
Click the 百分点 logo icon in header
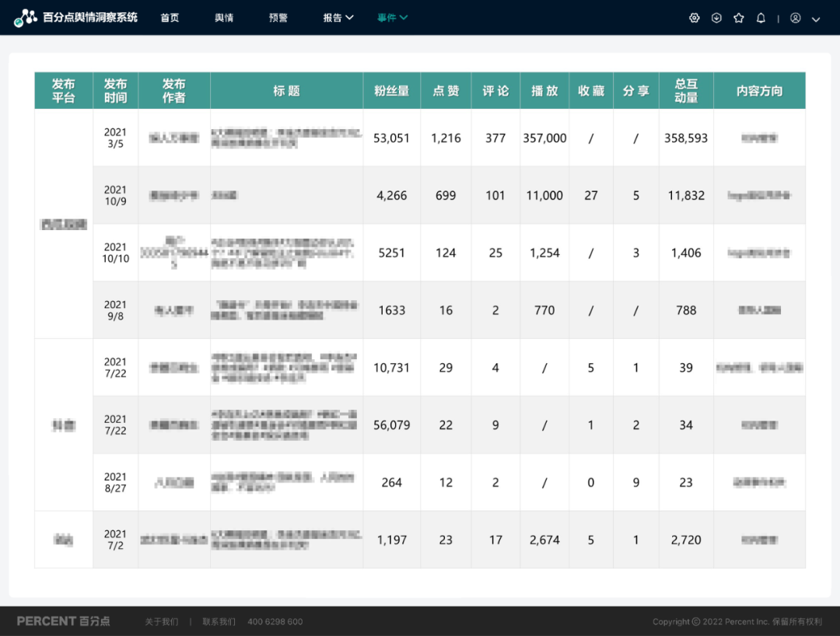click(x=25, y=18)
